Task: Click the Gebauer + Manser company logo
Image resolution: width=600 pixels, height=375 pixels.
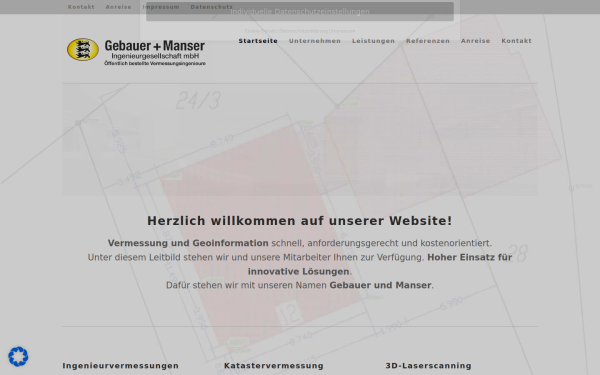Action: click(136, 52)
